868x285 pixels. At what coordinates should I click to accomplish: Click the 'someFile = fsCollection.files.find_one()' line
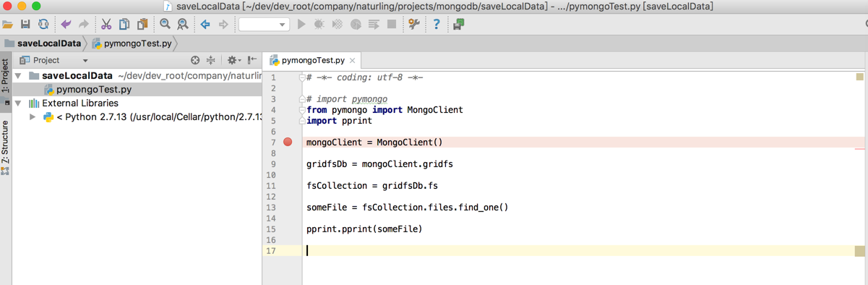click(x=407, y=208)
